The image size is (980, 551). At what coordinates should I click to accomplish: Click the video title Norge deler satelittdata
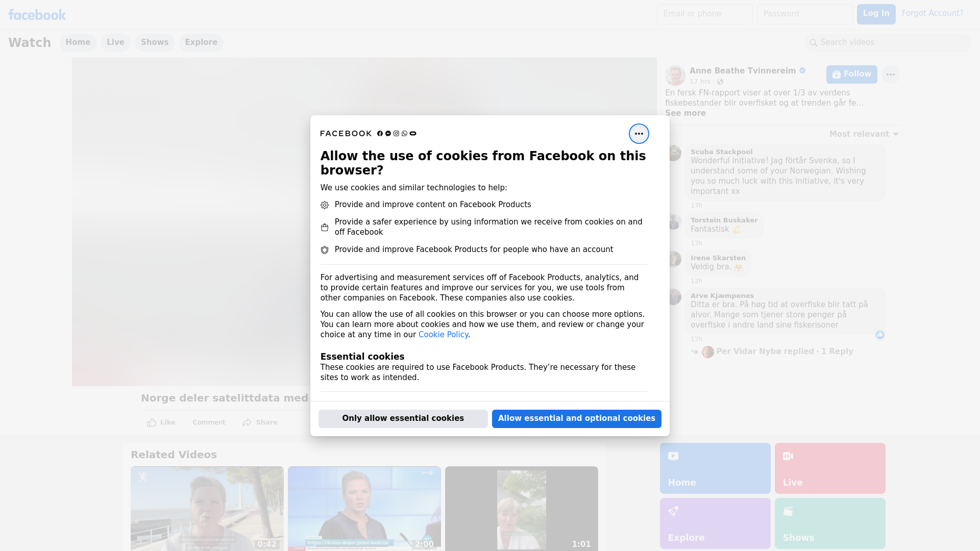(x=225, y=398)
